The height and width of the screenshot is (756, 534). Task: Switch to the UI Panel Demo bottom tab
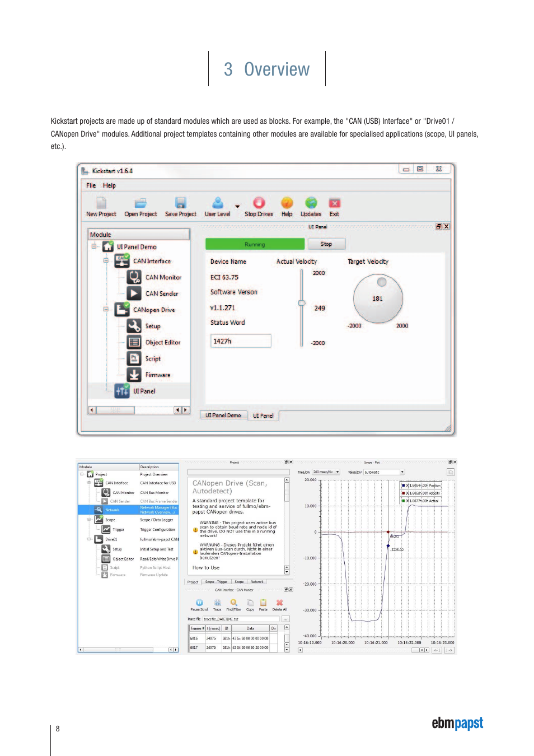[223, 415]
